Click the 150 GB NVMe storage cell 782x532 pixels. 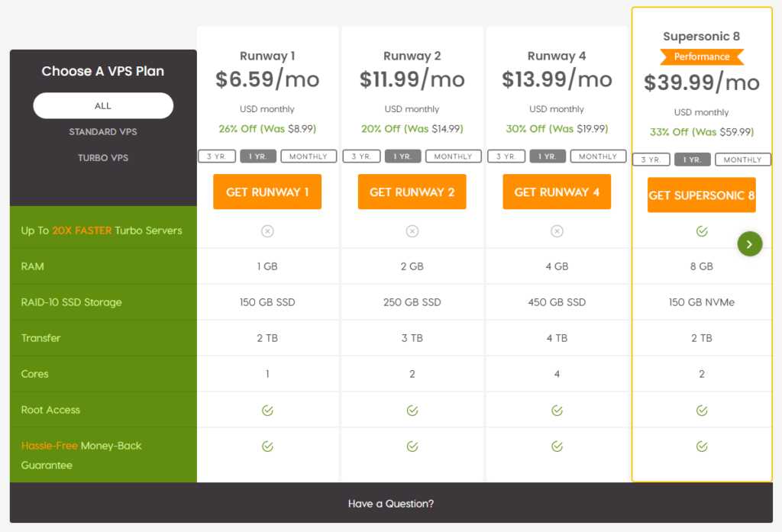[x=702, y=302]
